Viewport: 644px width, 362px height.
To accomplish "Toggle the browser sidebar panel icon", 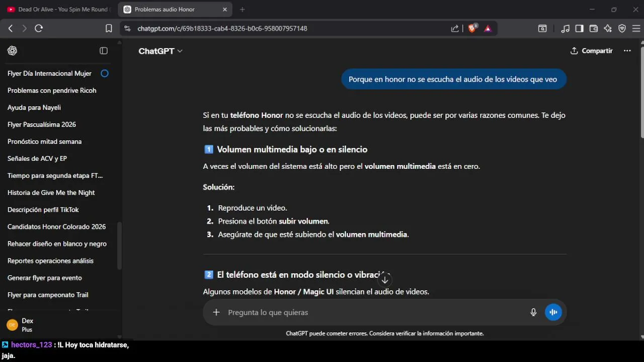I will pos(580,29).
